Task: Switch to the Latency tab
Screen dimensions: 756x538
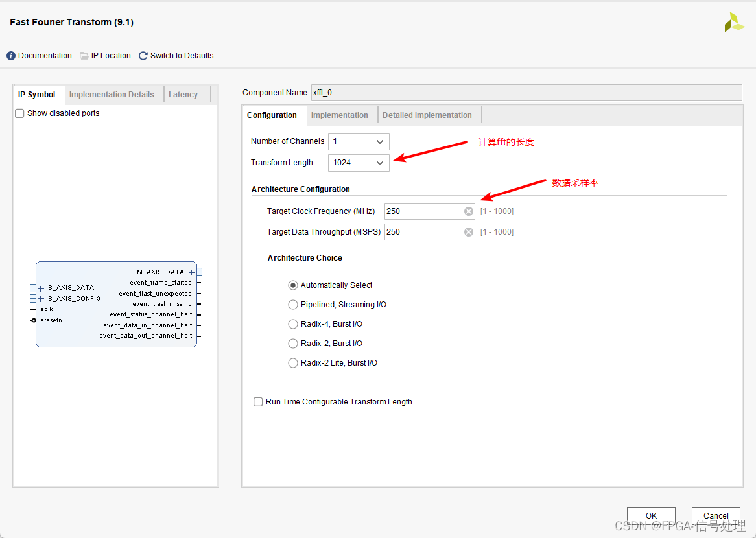Action: [183, 95]
